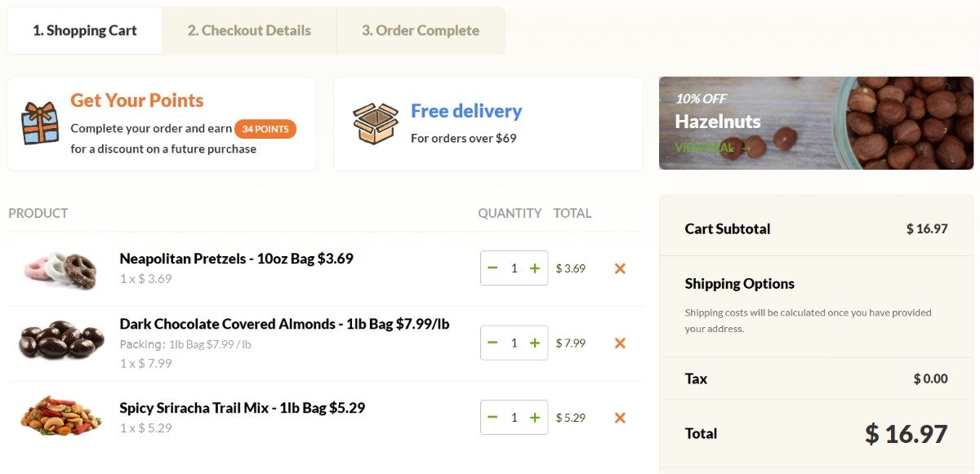980x474 pixels.
Task: Decrease Spicy Sriracha Trail Mix quantity
Action: (492, 418)
